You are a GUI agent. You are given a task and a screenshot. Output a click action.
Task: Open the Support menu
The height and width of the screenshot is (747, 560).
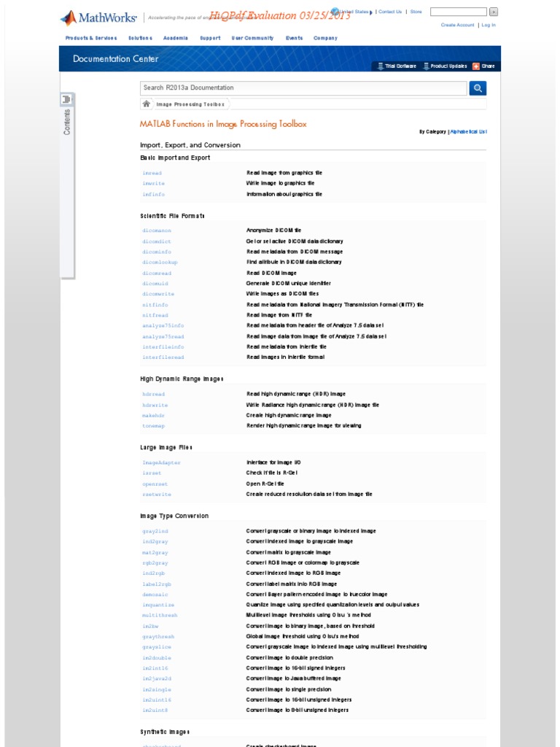click(210, 38)
